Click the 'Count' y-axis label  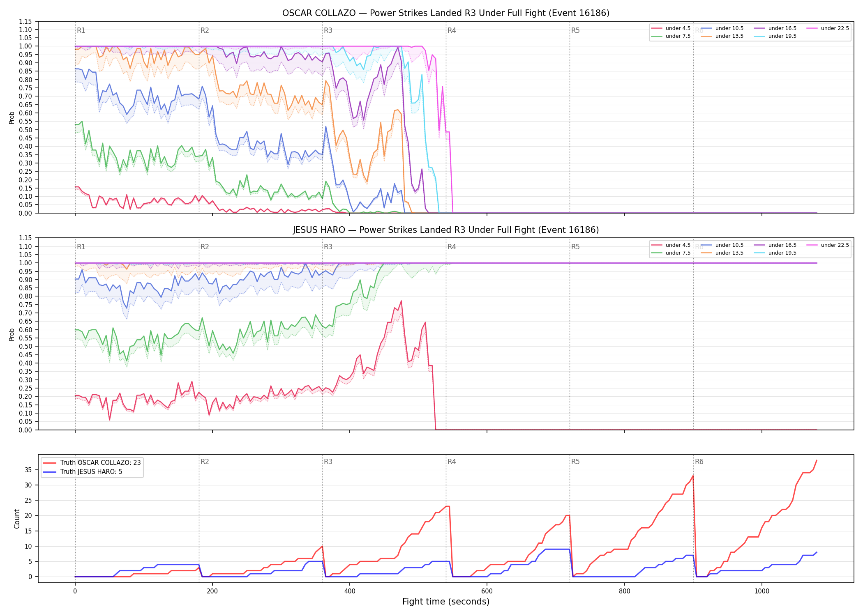17,519
